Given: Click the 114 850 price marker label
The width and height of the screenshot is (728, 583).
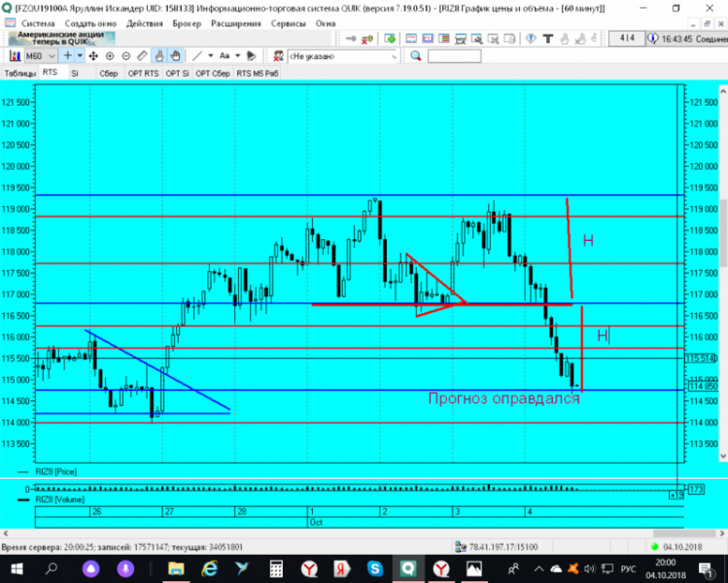Looking at the screenshot, I should [702, 386].
